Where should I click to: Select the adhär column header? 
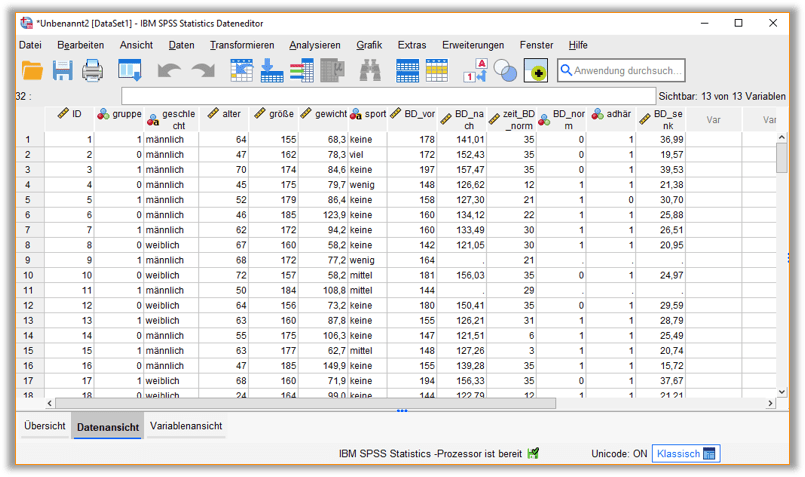(611, 120)
